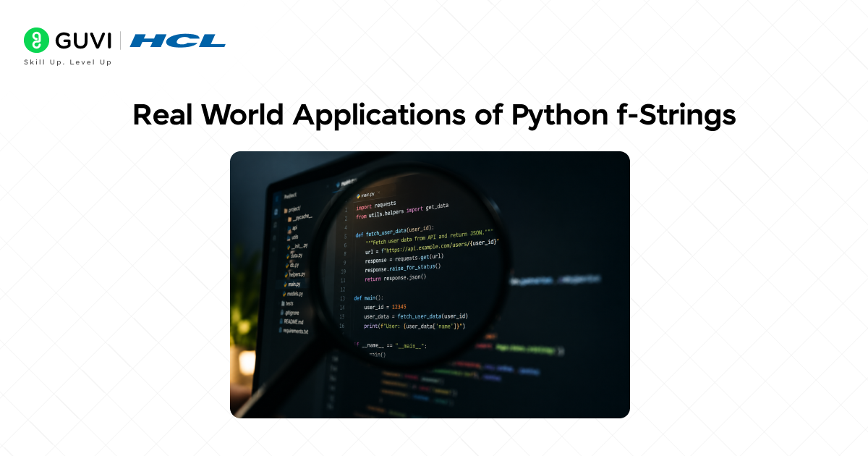The image size is (868, 456).
Task: Close the main.py tab with its x
Action: (x=380, y=194)
